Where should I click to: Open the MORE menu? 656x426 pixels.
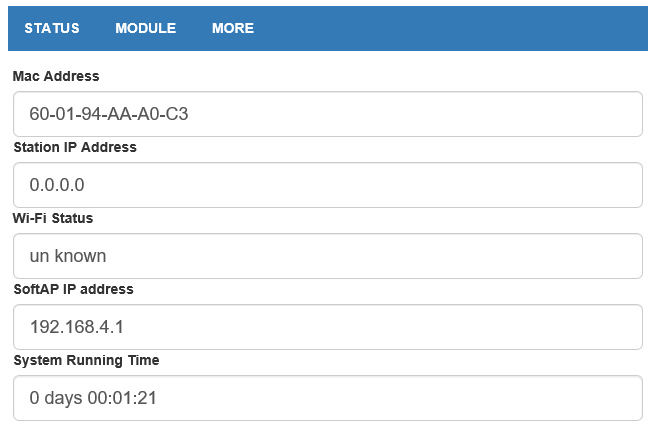point(233,28)
